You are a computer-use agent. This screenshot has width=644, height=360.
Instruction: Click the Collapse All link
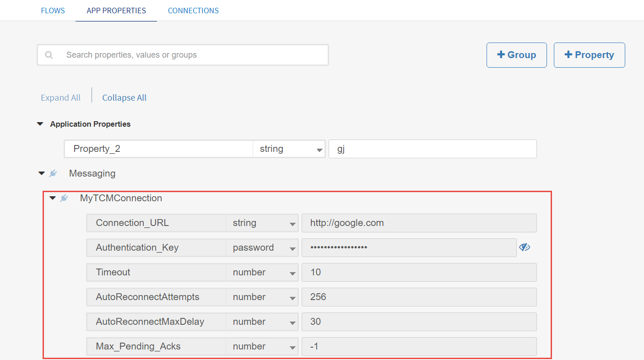(124, 98)
